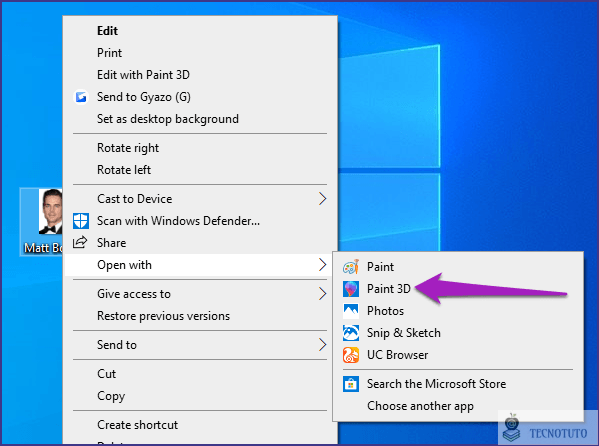599x446 pixels.
Task: Click the Paint palette icon
Action: click(x=351, y=267)
